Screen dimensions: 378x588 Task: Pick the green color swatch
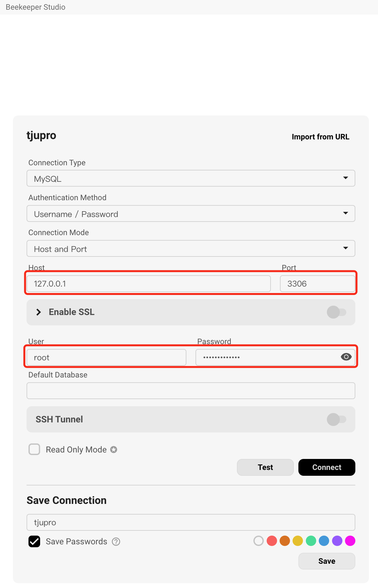311,541
